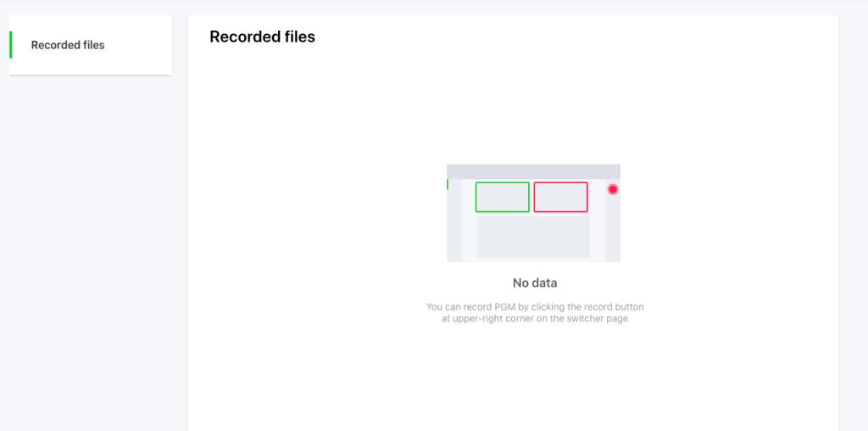The image size is (868, 431).
Task: Click the "You can record PGM" hint line
Action: (x=535, y=307)
